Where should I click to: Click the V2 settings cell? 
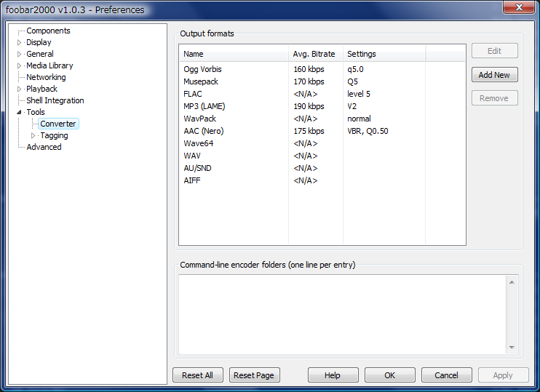tap(352, 106)
